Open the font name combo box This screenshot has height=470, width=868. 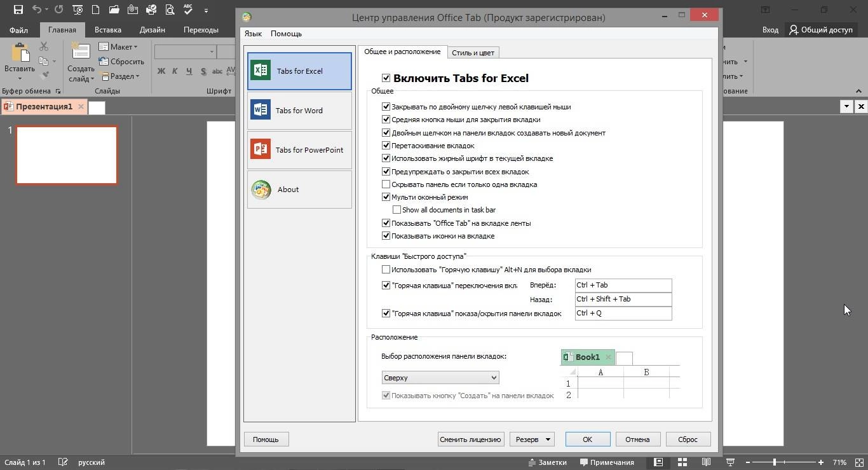click(185, 52)
